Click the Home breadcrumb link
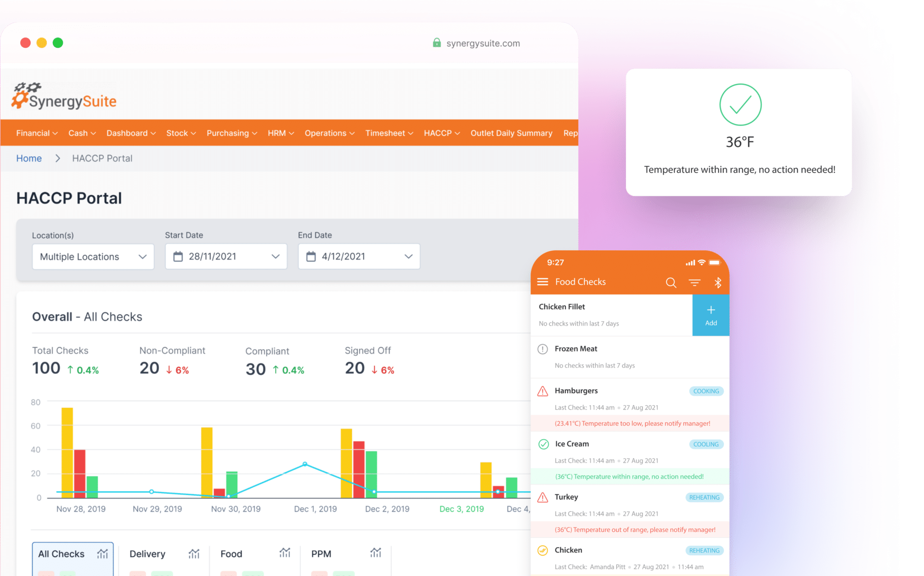The height and width of the screenshot is (576, 924). [x=28, y=158]
